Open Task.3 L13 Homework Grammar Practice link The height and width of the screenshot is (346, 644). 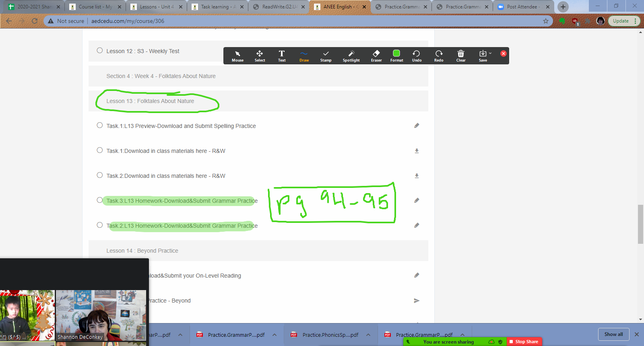tap(182, 201)
